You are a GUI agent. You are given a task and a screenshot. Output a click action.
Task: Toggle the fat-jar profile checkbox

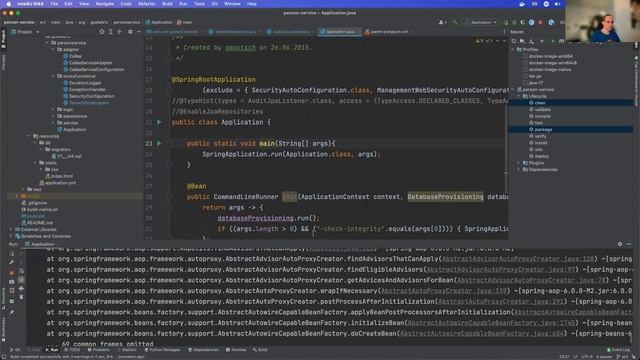click(525, 76)
